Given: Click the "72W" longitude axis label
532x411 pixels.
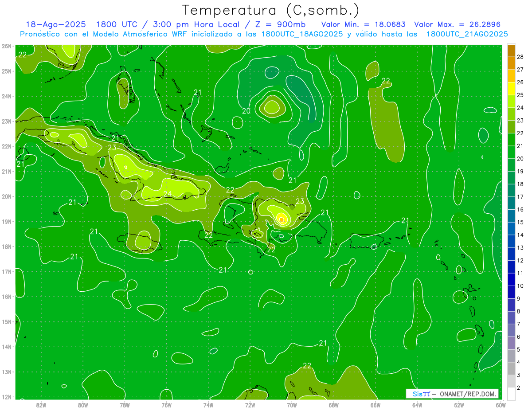Looking at the screenshot, I should [x=250, y=405].
